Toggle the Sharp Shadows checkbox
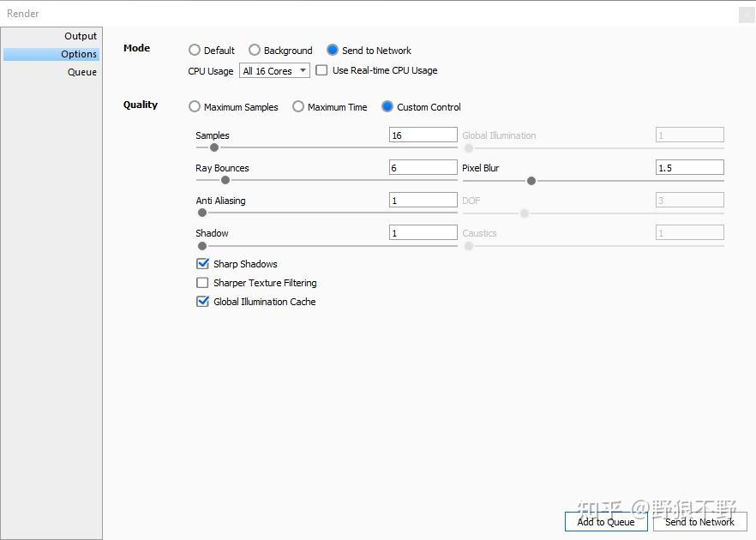756x540 pixels. (203, 264)
